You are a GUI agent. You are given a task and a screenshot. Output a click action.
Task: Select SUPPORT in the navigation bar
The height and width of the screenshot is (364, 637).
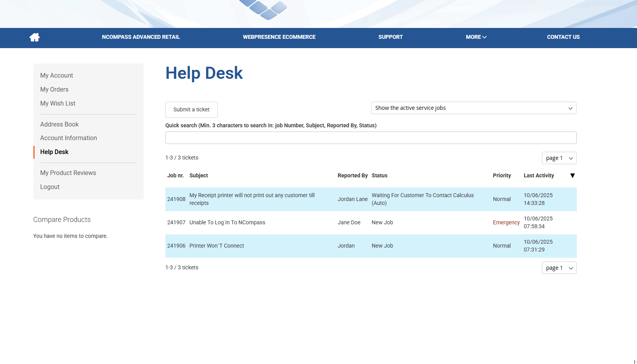pos(391,37)
